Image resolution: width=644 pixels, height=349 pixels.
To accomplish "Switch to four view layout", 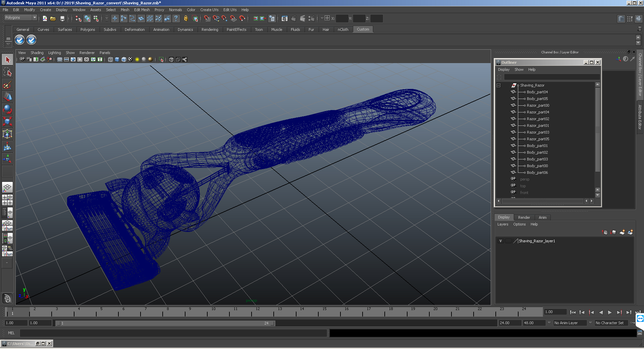I will click(7, 200).
